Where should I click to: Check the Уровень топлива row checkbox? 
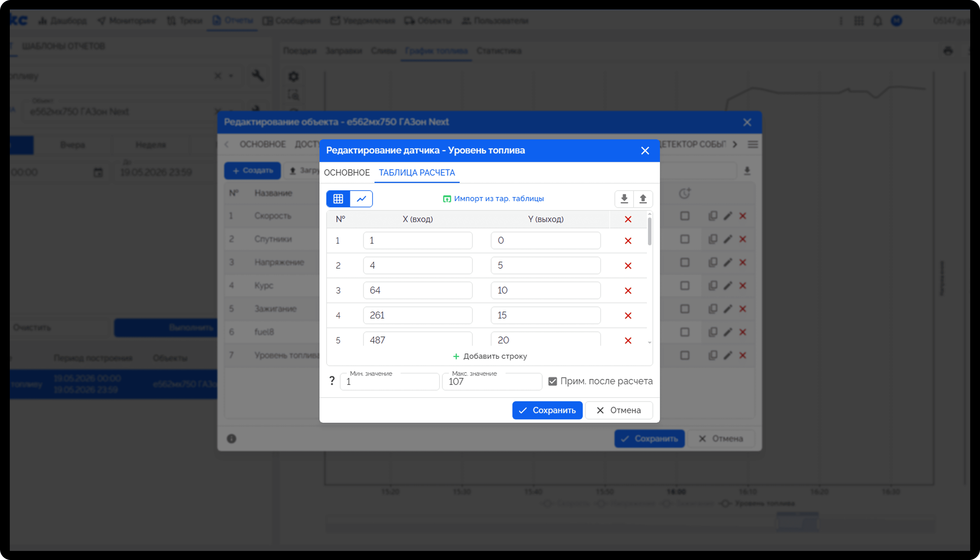pyautogui.click(x=685, y=355)
